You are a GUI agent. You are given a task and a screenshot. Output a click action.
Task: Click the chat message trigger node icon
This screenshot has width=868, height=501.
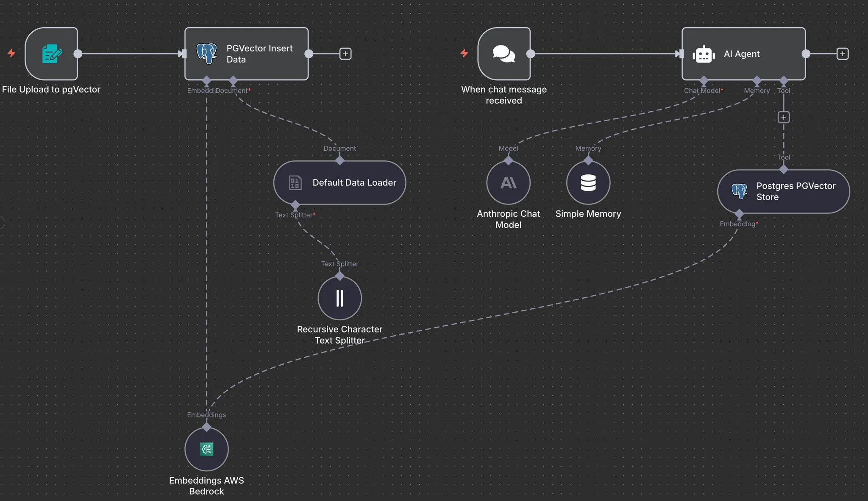click(504, 54)
